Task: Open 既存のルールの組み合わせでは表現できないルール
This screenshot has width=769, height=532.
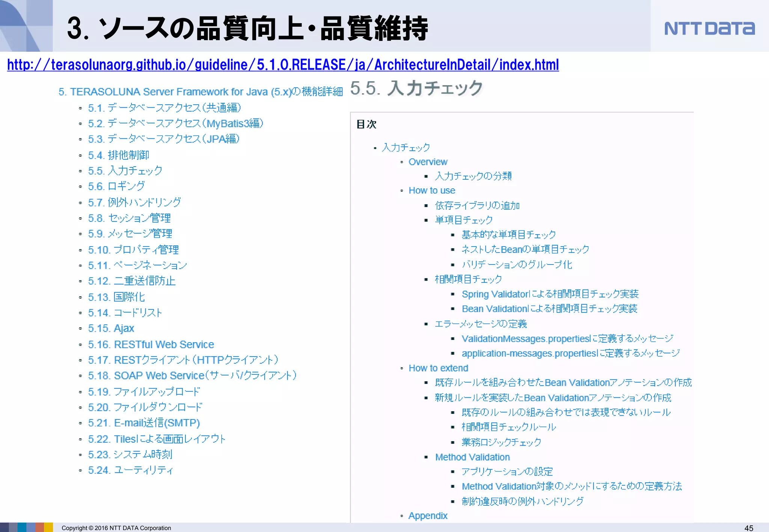Action: pyautogui.click(x=566, y=412)
